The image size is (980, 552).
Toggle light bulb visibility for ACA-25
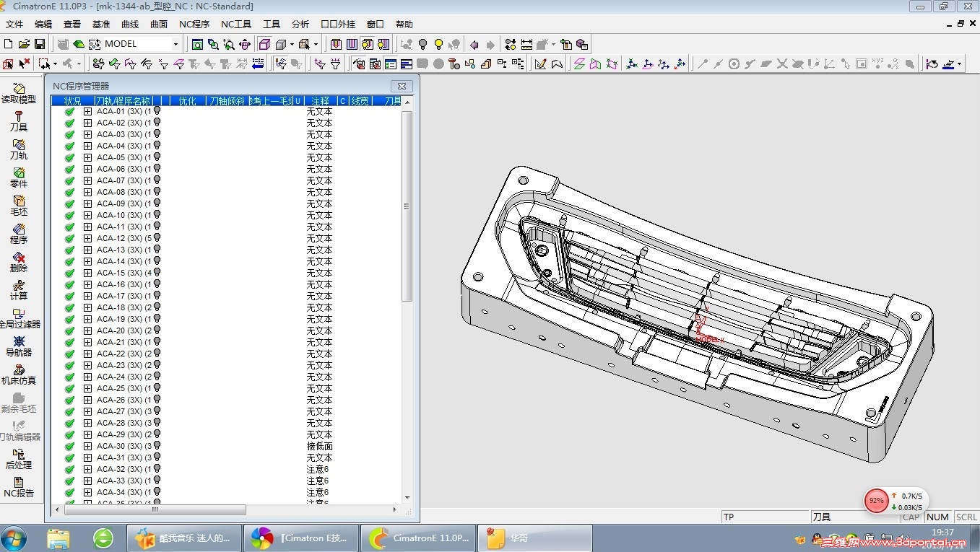pos(157,388)
